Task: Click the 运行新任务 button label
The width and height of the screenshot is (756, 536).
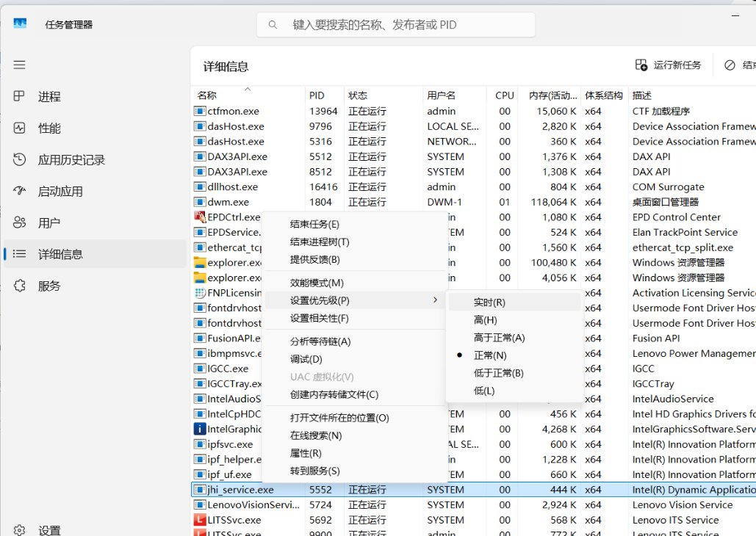Action: tap(677, 65)
